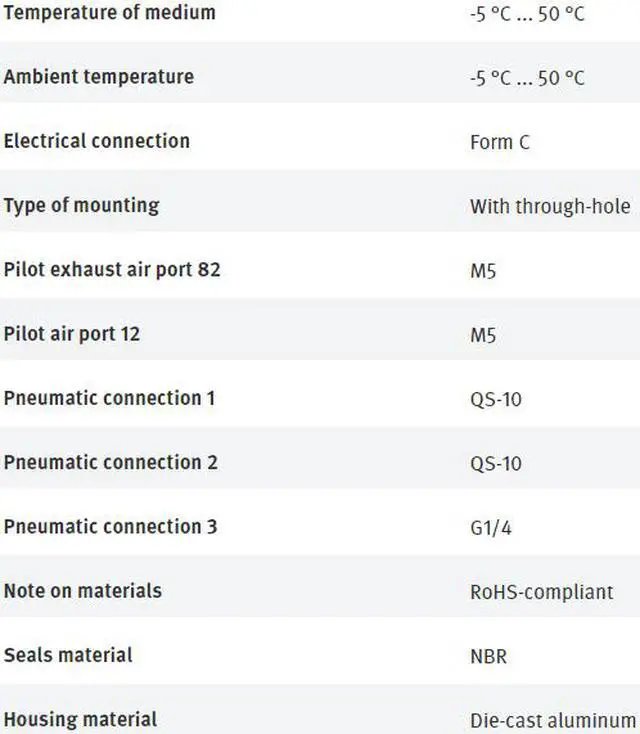640x734 pixels.
Task: Select the QS-10 value for pneumatic connection 2
Action: coord(496,464)
